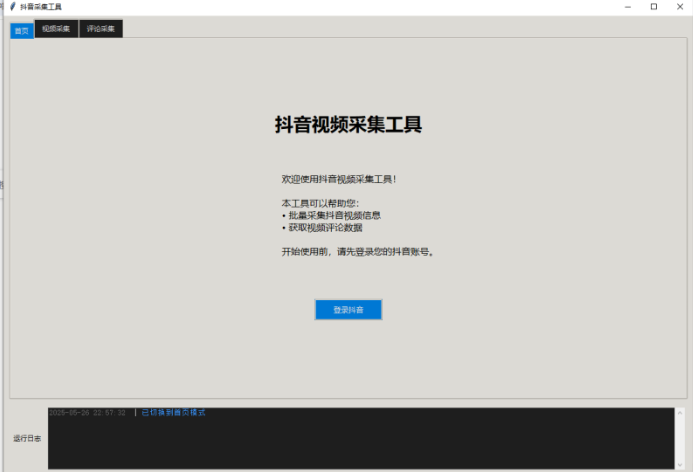Click the 已切换到首页模式 log message
The height and width of the screenshot is (472, 693).
coord(173,412)
